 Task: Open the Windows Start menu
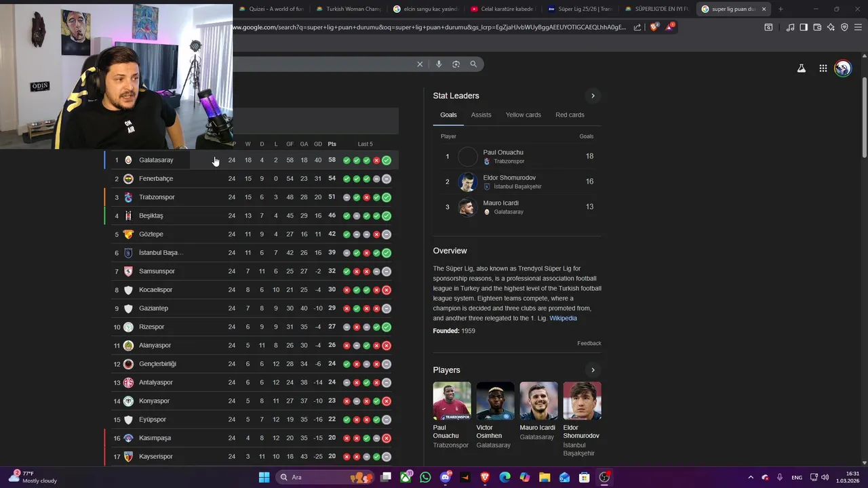click(x=264, y=477)
